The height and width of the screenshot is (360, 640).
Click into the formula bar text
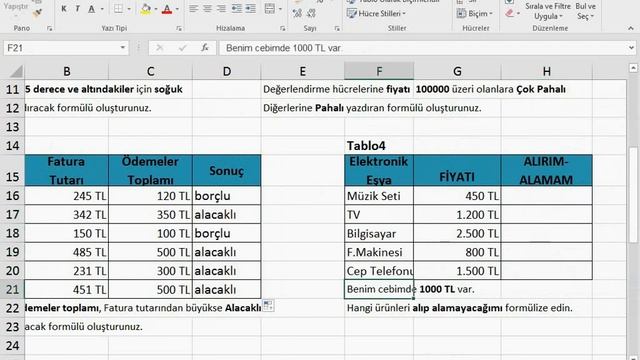pos(422,48)
